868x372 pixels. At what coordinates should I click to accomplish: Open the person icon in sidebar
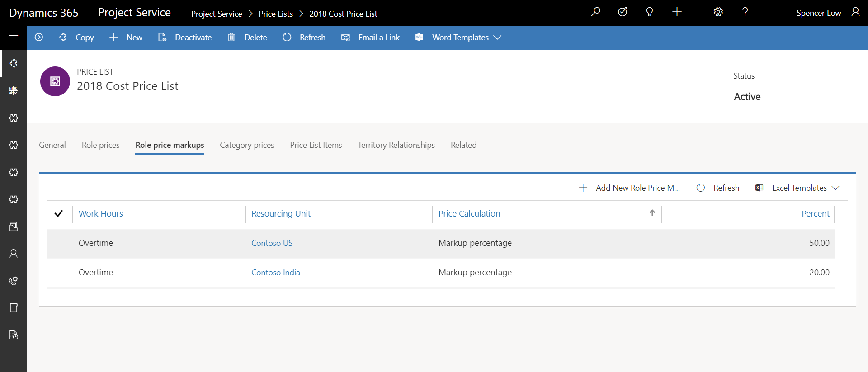pyautogui.click(x=14, y=254)
